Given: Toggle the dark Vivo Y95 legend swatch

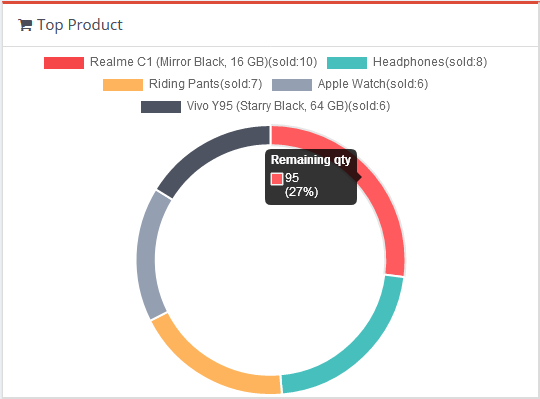Looking at the screenshot, I should 161,107.
